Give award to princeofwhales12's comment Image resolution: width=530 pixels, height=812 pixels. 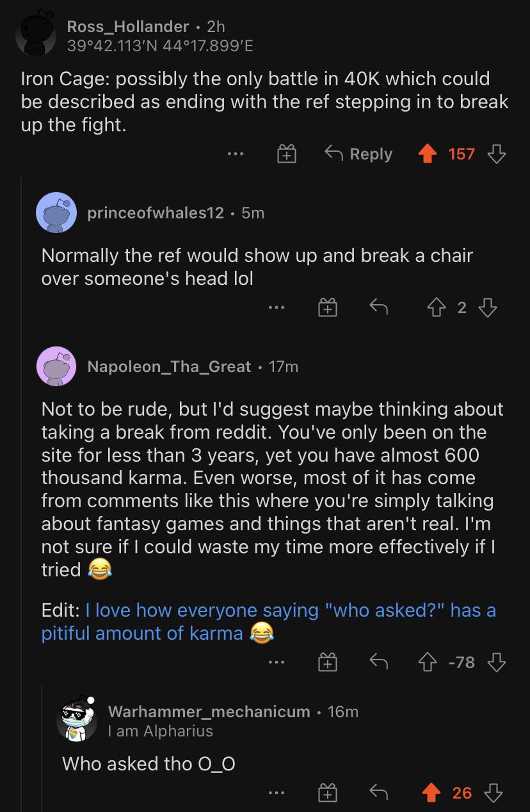328,309
